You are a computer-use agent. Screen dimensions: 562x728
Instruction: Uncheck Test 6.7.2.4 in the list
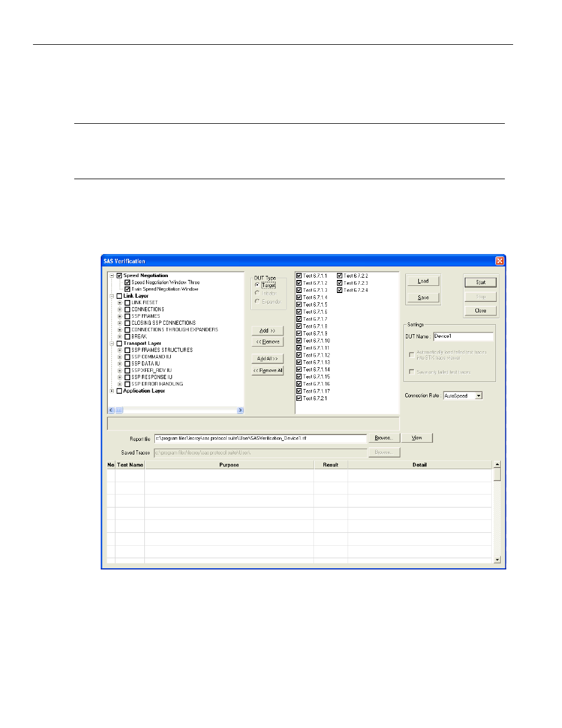339,290
